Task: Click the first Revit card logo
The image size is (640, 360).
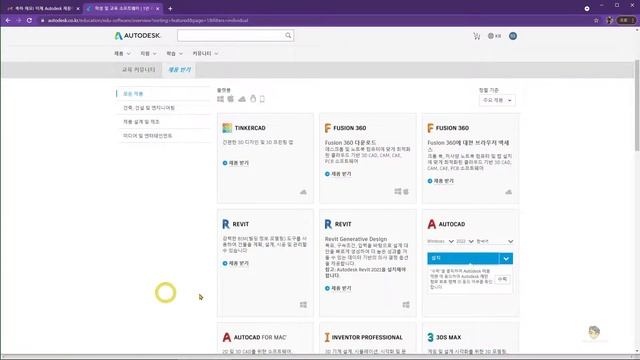Action: (x=226, y=224)
